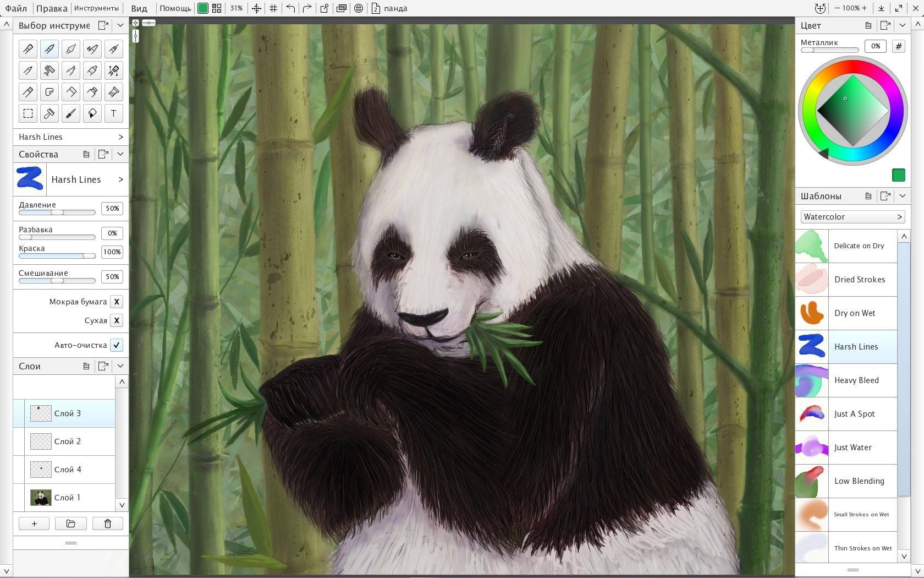Click the Краска 100% value field
This screenshot has height=578, width=924.
[x=112, y=252]
